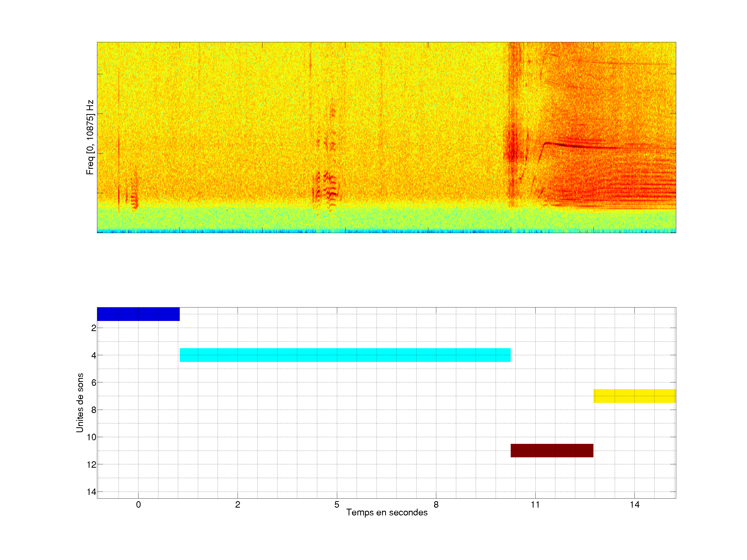
Task: Click the 'Unites de sons' axis label
Action: 80,403
